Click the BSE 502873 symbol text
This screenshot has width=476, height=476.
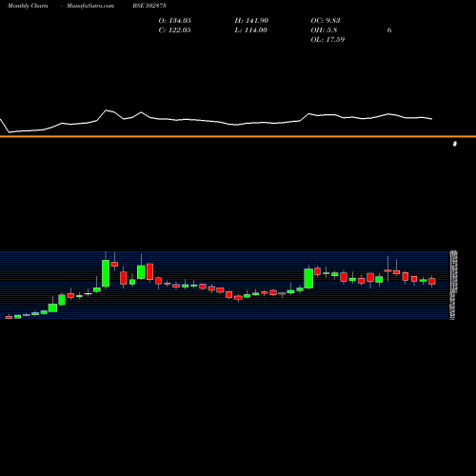pyautogui.click(x=149, y=6)
